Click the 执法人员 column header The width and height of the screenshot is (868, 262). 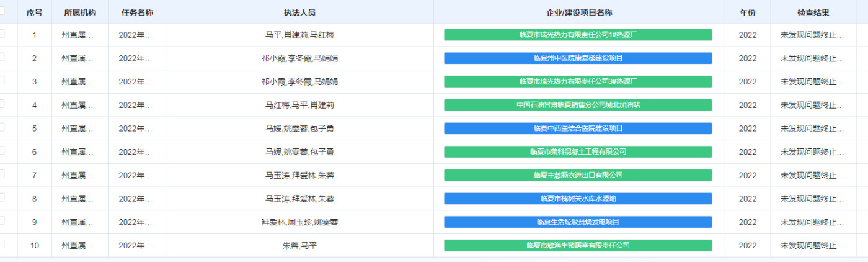(x=299, y=12)
